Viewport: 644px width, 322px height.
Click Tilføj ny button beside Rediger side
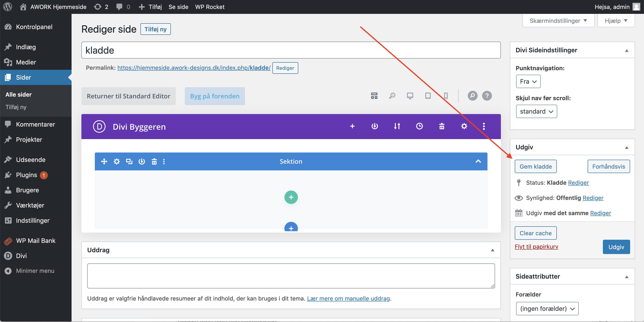tap(155, 29)
